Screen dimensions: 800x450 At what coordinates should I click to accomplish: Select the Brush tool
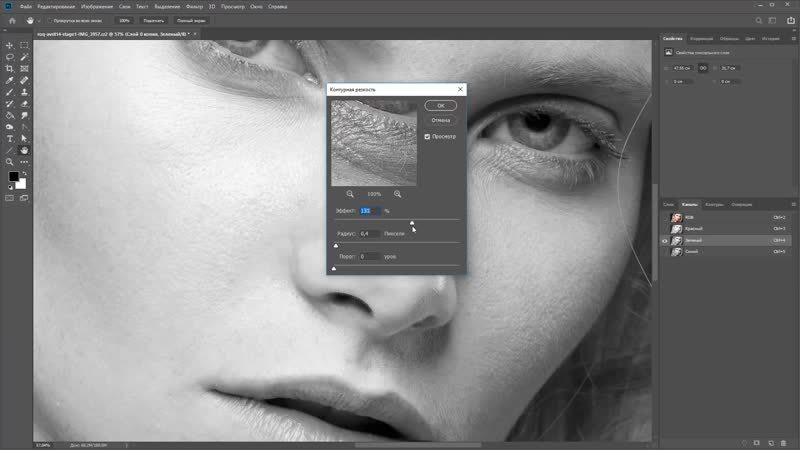point(10,92)
